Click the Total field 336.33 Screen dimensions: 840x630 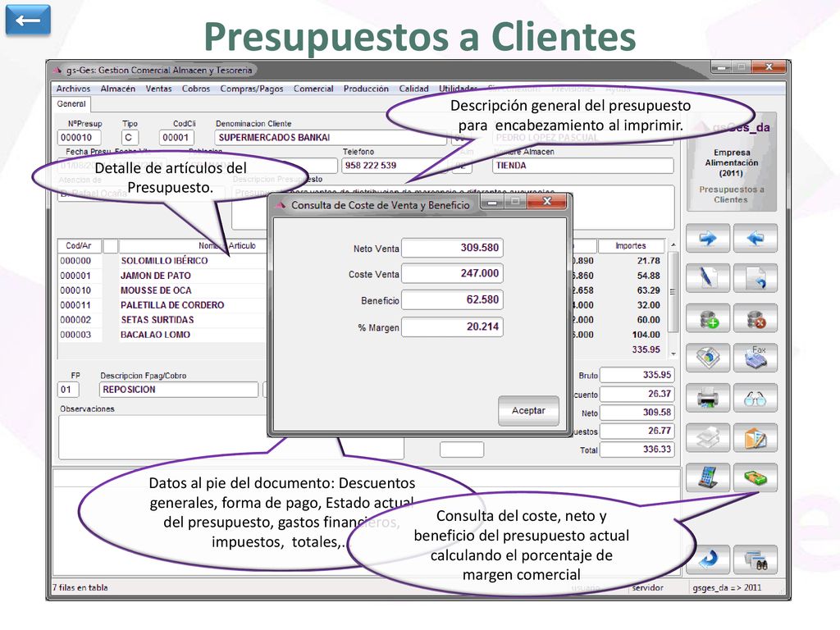(637, 450)
